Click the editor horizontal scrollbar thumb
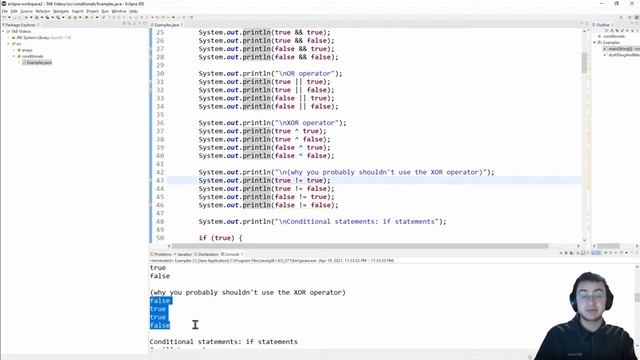 pyautogui.click(x=360, y=246)
